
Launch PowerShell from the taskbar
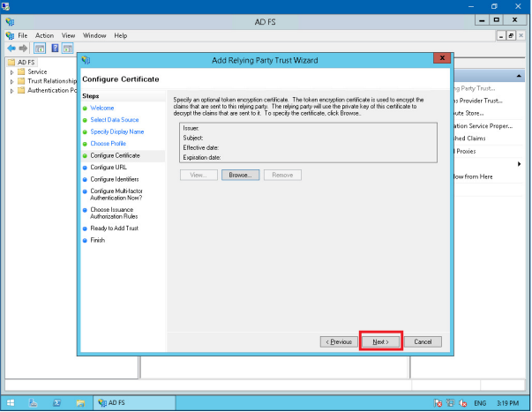tap(56, 403)
